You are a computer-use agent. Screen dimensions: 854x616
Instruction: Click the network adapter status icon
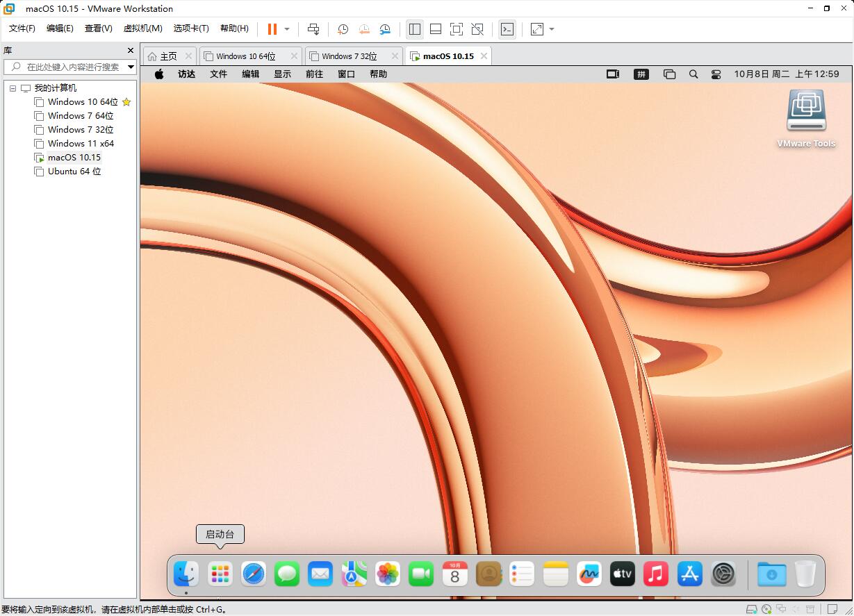(780, 608)
